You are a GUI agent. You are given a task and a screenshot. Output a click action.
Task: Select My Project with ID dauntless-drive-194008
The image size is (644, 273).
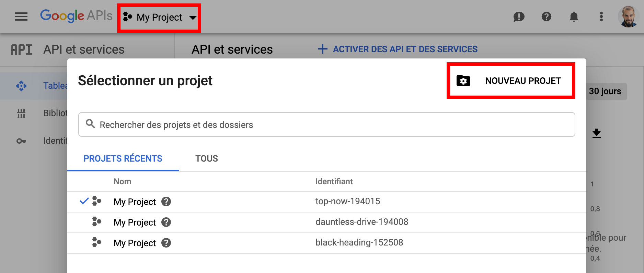tap(326, 222)
